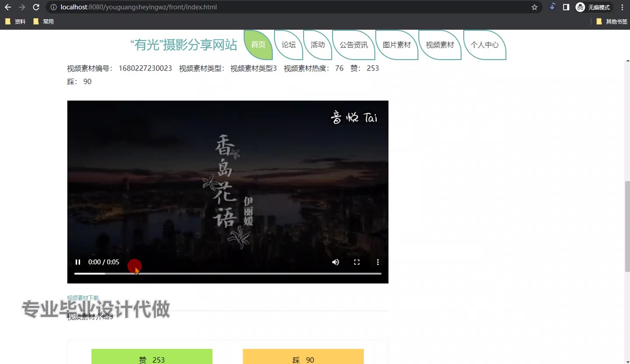Go back in browser history
The width and height of the screenshot is (630, 364).
(8, 7)
